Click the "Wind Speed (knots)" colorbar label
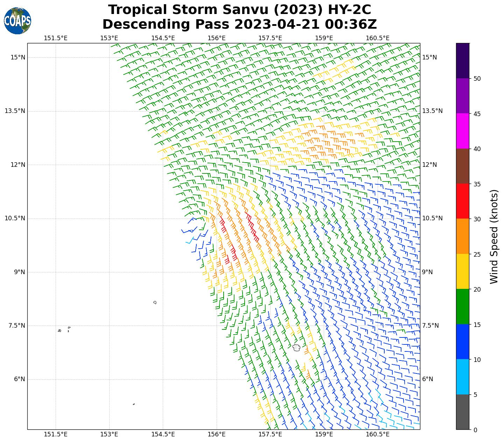This screenshot has height=442, width=504. pyautogui.click(x=494, y=236)
